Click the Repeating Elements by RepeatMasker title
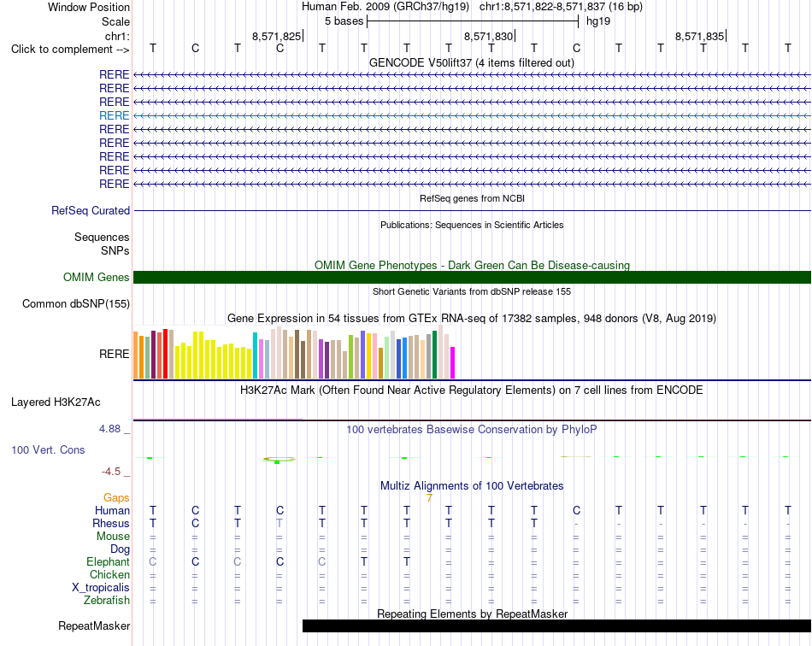This screenshot has width=812, height=646. click(473, 614)
